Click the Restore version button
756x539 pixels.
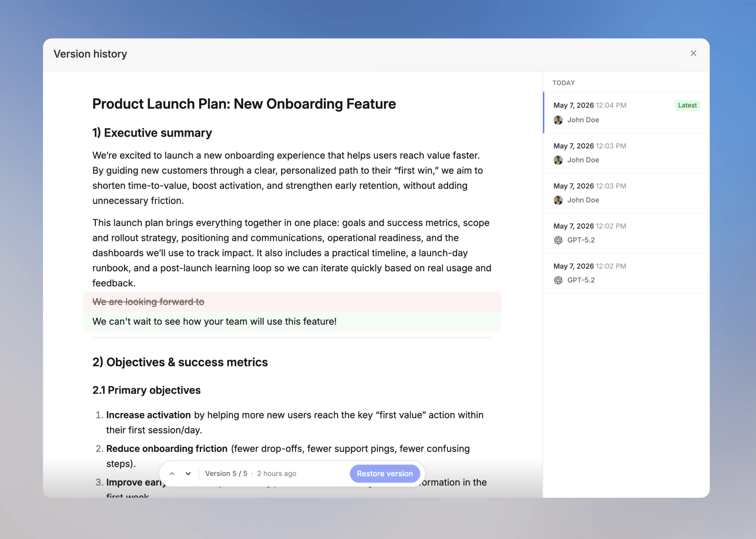coord(385,473)
